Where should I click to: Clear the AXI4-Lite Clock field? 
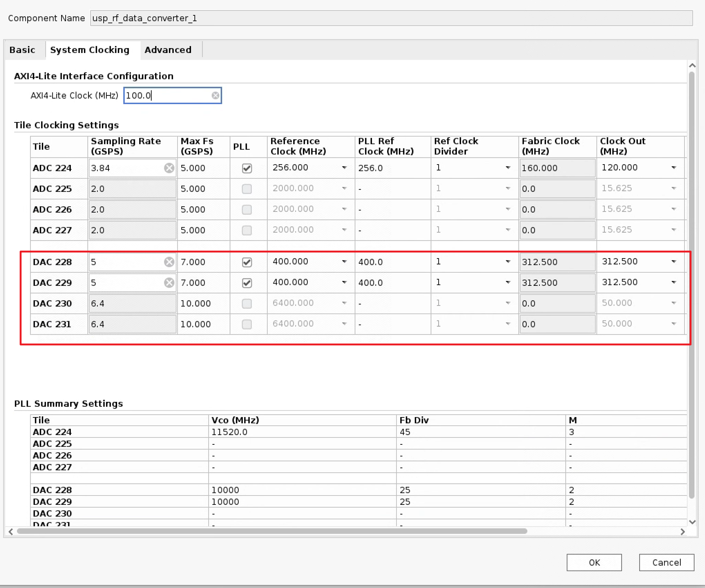[215, 96]
